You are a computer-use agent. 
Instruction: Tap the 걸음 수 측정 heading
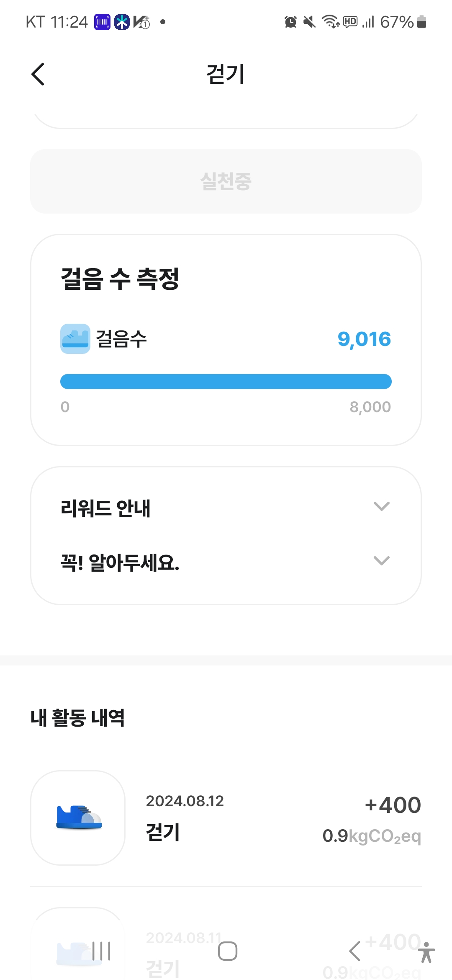pos(120,279)
